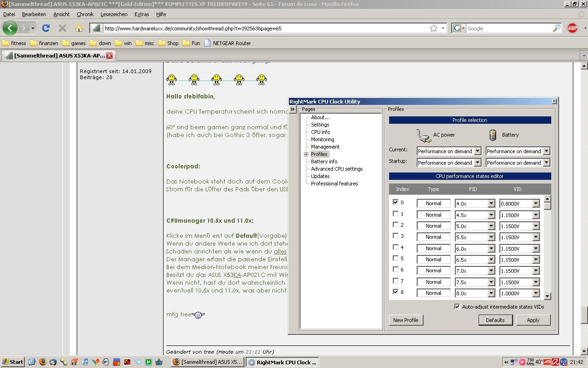The height and width of the screenshot is (368, 588).
Task: Toggle Auto-adjust intermediate states VIDs
Action: coord(457,306)
